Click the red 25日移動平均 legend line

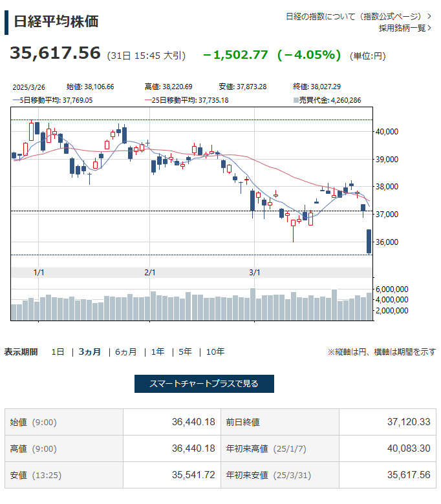(x=147, y=100)
